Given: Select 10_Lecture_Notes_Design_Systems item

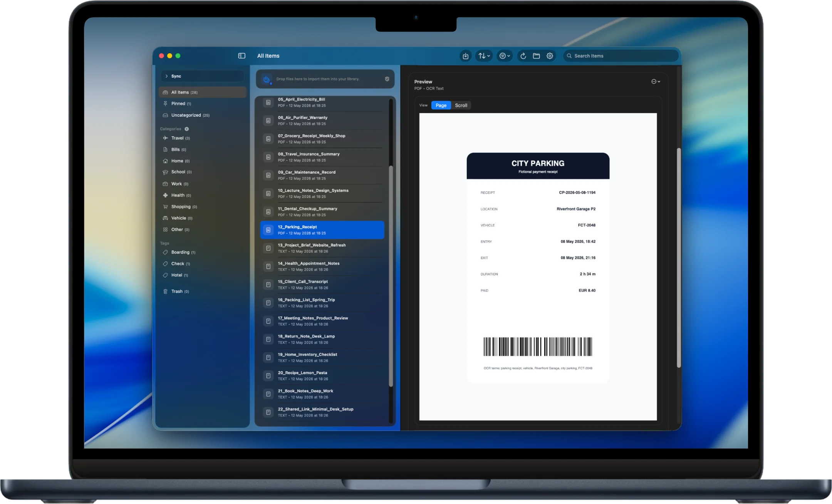Looking at the screenshot, I should pyautogui.click(x=322, y=193).
